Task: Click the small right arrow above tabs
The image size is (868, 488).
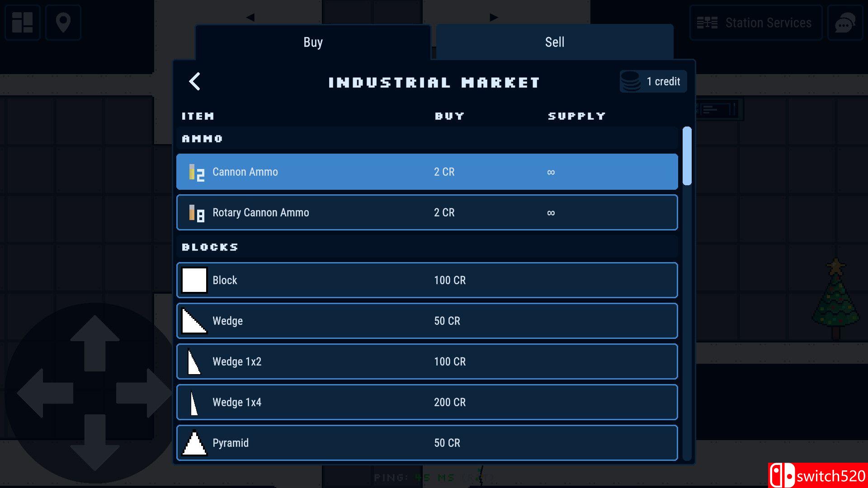Action: click(494, 17)
